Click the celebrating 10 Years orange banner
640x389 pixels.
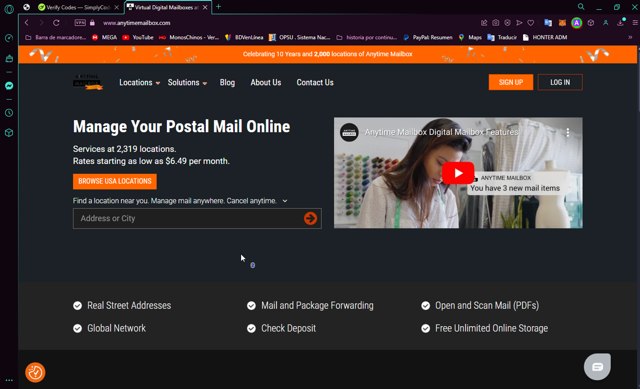click(x=328, y=54)
